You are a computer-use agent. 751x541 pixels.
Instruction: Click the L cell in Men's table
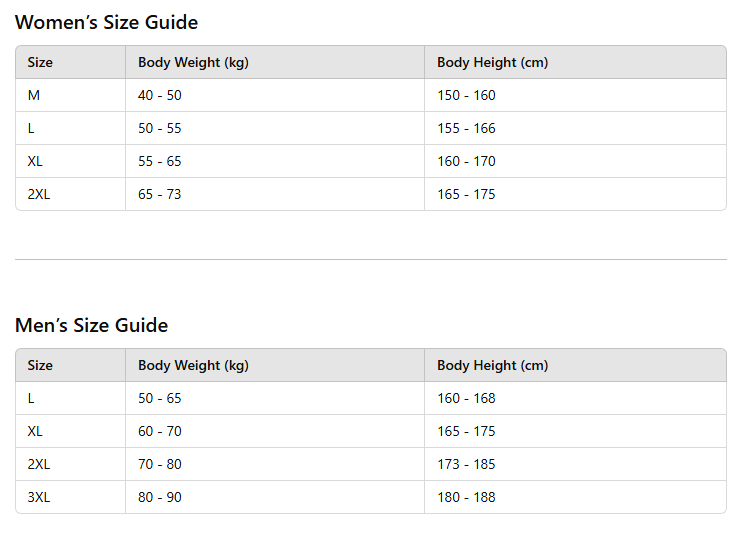pos(31,398)
